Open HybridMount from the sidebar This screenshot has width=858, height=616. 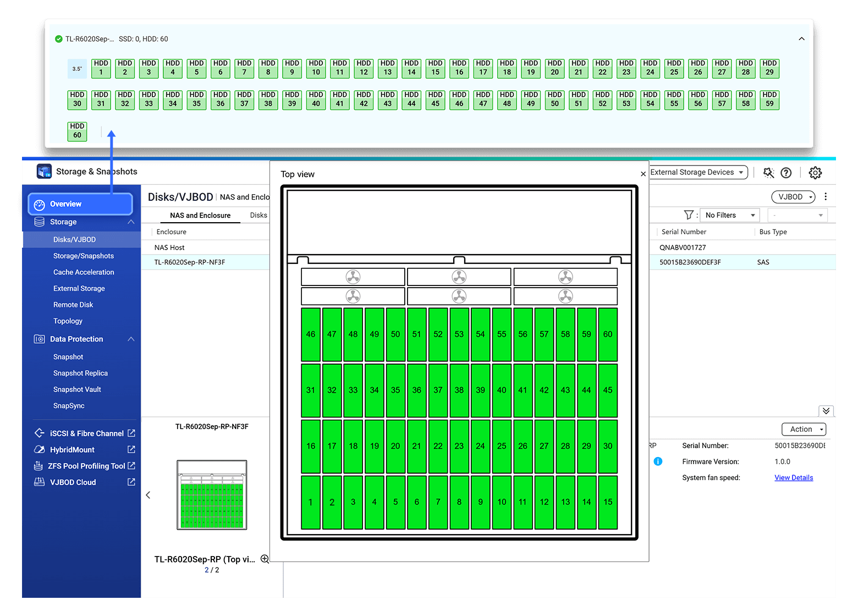click(x=72, y=450)
